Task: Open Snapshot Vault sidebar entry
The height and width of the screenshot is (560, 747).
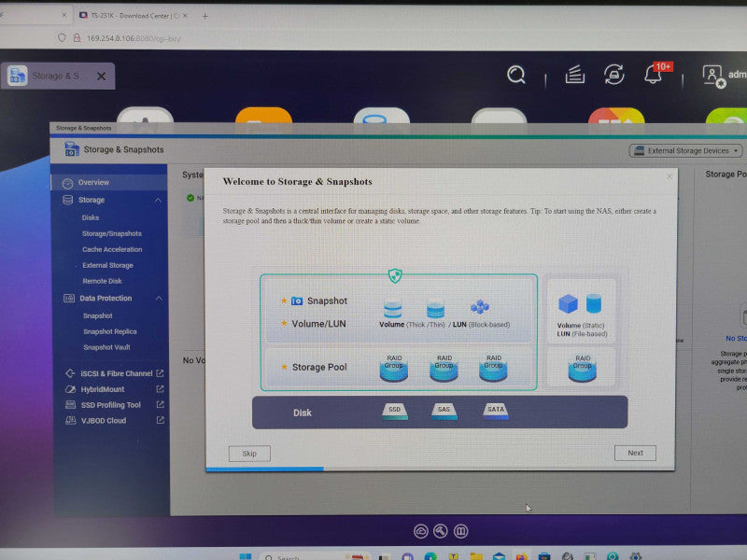Action: pos(106,347)
